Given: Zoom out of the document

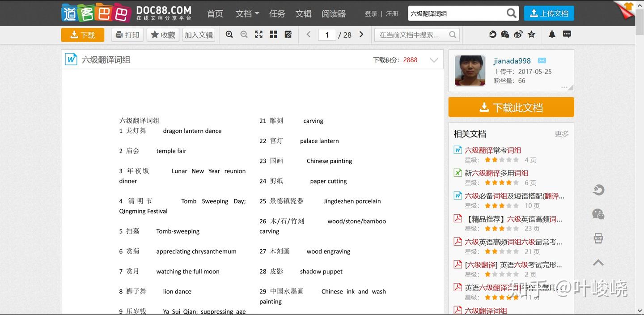Looking at the screenshot, I should (244, 34).
